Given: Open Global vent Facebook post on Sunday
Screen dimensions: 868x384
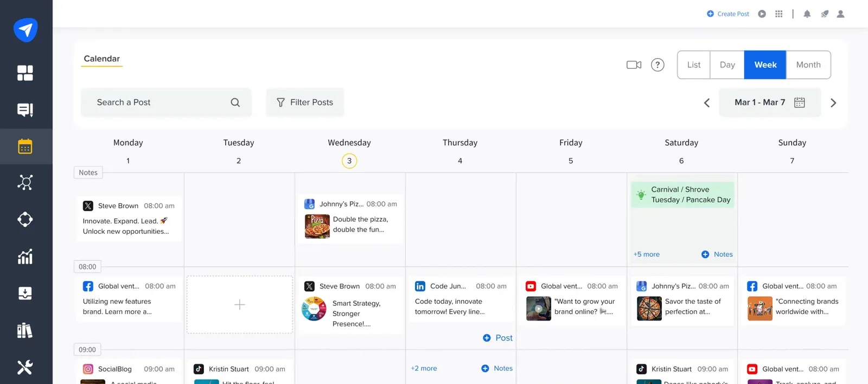Looking at the screenshot, I should coord(793,301).
